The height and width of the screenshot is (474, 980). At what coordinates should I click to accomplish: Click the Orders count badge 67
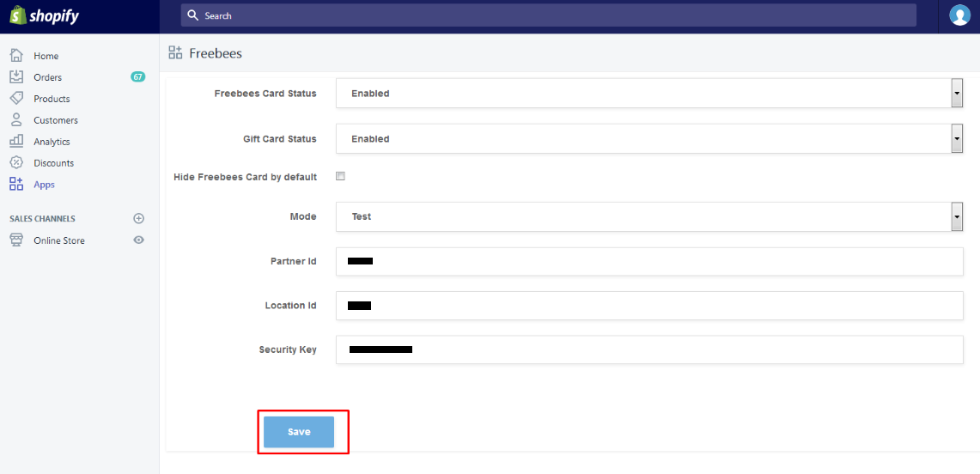point(138,76)
